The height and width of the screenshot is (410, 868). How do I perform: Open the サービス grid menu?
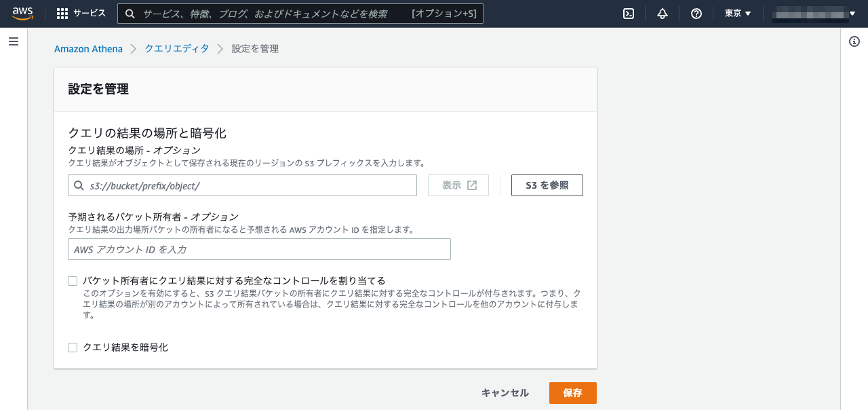81,13
